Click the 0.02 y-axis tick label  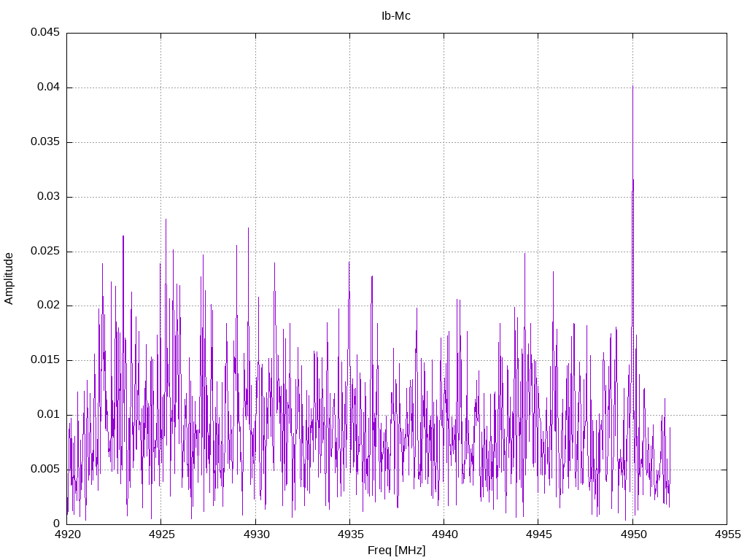point(47,306)
